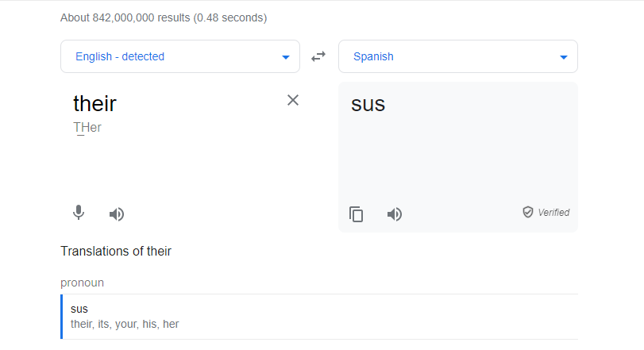Click the Verified shield icon
Image resolution: width=644 pixels, height=350 pixels.
click(x=528, y=212)
